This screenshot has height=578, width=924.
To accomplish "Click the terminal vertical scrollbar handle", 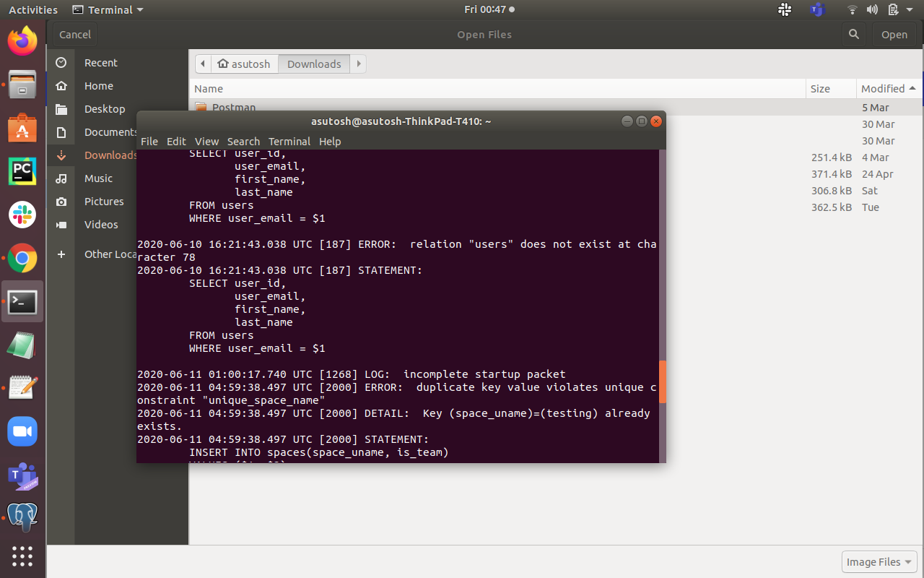I will [663, 381].
